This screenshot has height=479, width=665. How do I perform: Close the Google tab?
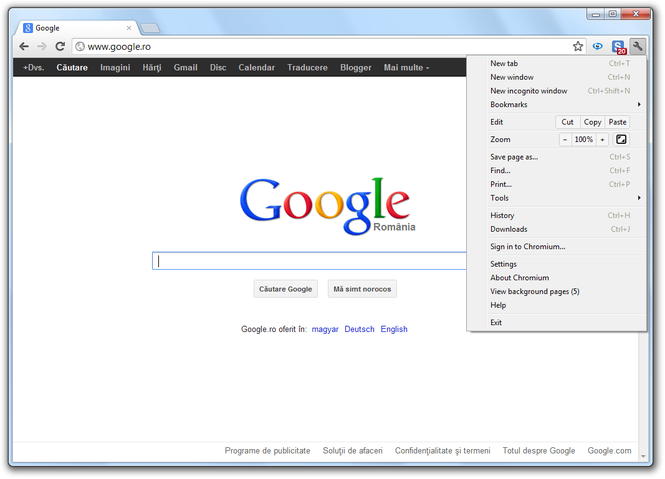tap(129, 28)
